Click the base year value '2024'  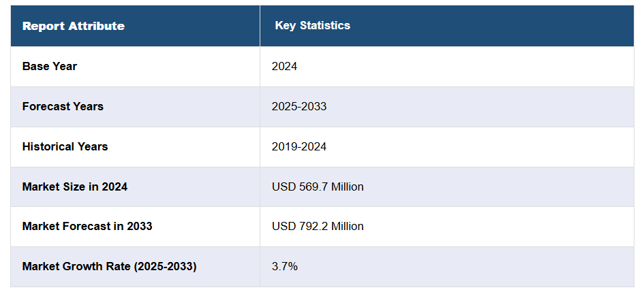284,67
